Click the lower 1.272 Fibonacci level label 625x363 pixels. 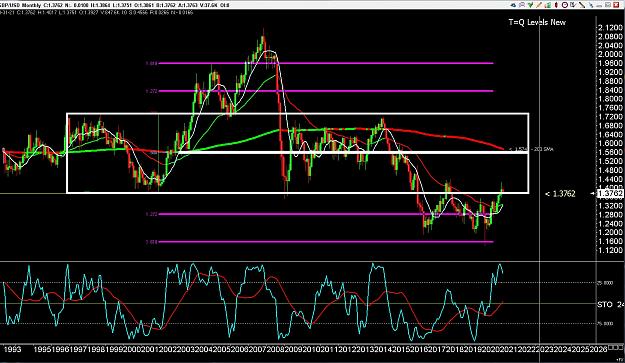151,214
